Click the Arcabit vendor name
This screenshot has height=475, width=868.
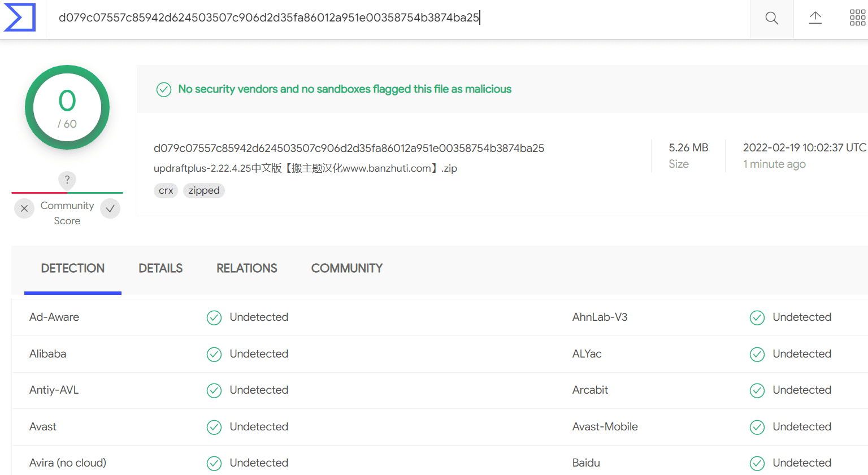pyautogui.click(x=590, y=390)
